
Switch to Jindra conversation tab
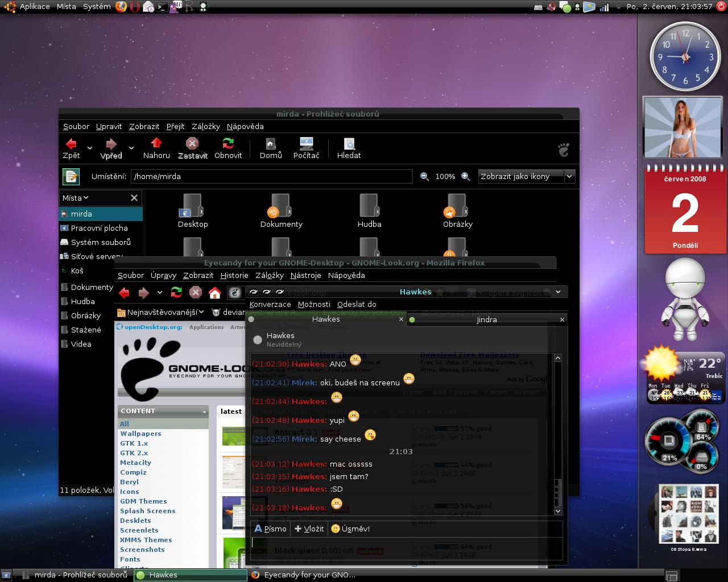(x=487, y=319)
